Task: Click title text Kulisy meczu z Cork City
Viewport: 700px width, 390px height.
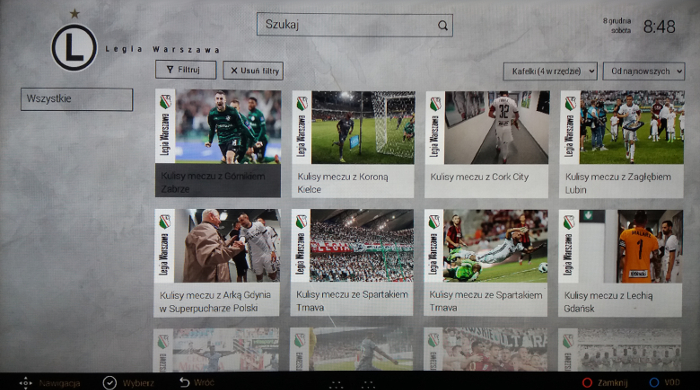Action: (x=479, y=177)
